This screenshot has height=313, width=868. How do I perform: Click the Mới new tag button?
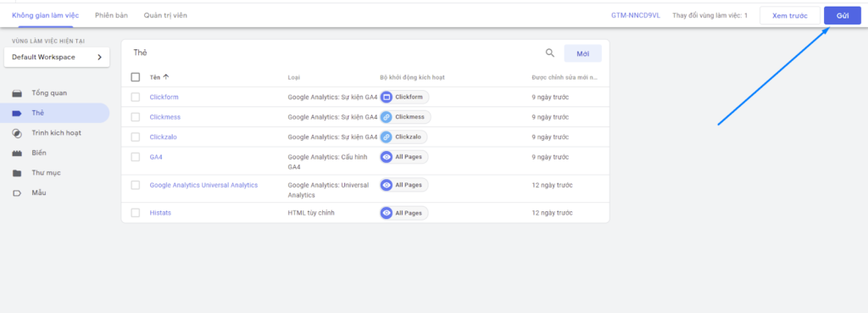583,53
